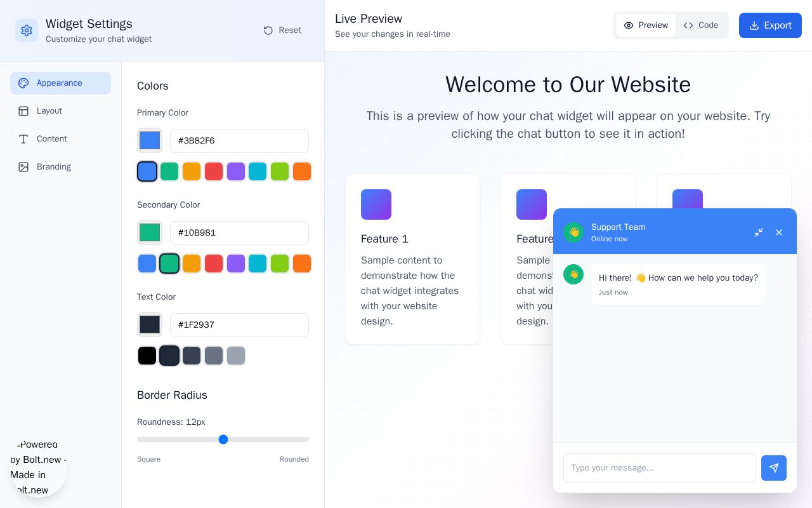
Task: Click the waving hand avatar in chat header
Action: (573, 232)
